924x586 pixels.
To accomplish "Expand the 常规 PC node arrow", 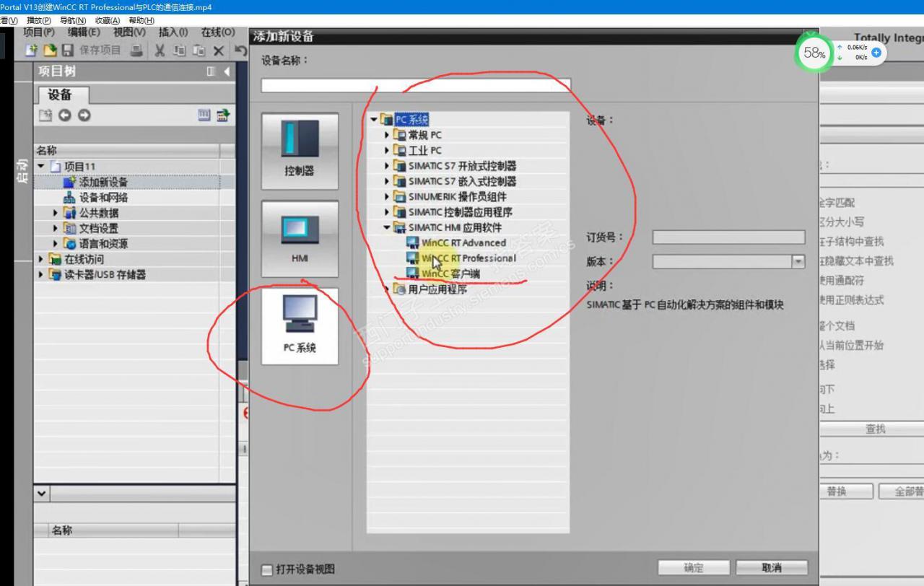I will click(x=387, y=135).
